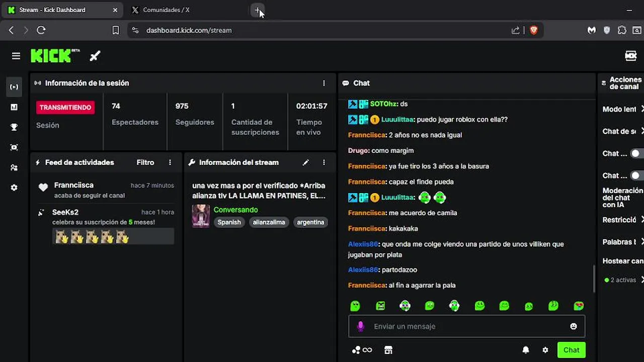Expand Chat de seguidores option
Image resolution: width=644 pixels, height=362 pixels.
point(642,131)
